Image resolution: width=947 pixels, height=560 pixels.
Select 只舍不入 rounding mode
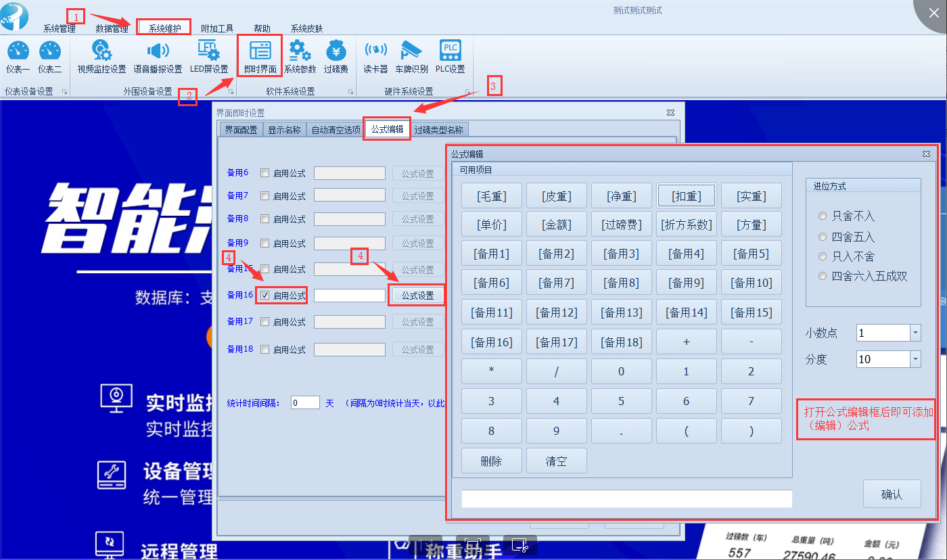coord(823,216)
